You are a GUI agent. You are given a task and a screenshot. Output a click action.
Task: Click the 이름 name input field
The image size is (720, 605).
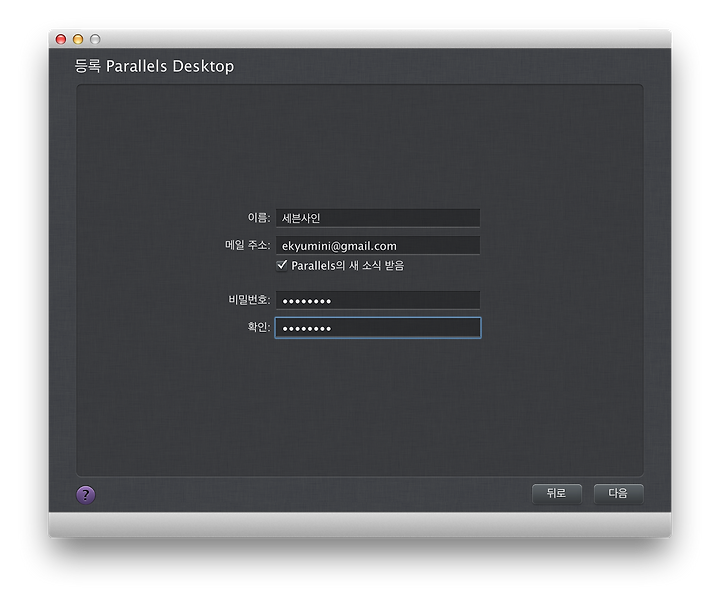[x=378, y=218]
